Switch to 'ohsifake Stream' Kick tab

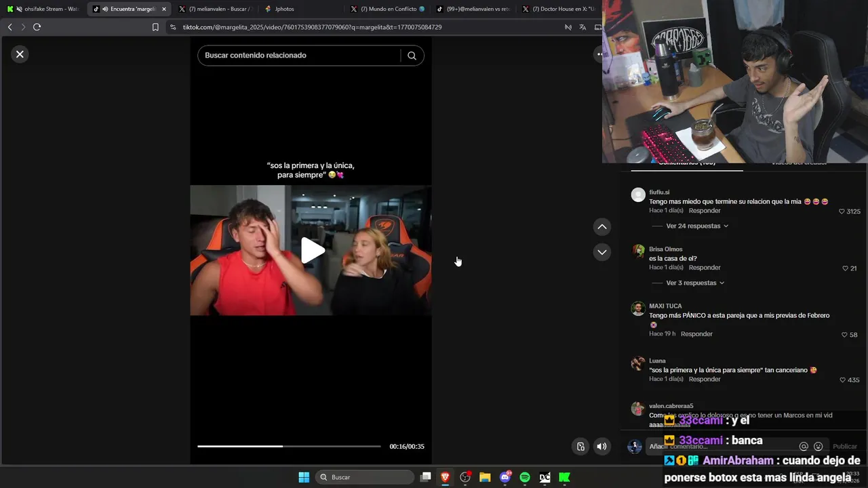tap(43, 9)
